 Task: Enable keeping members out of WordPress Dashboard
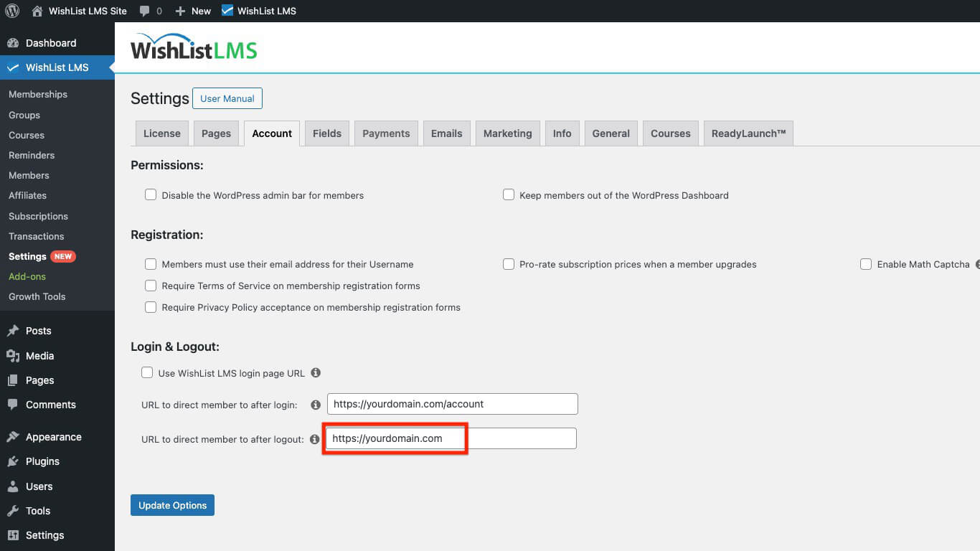pyautogui.click(x=509, y=194)
